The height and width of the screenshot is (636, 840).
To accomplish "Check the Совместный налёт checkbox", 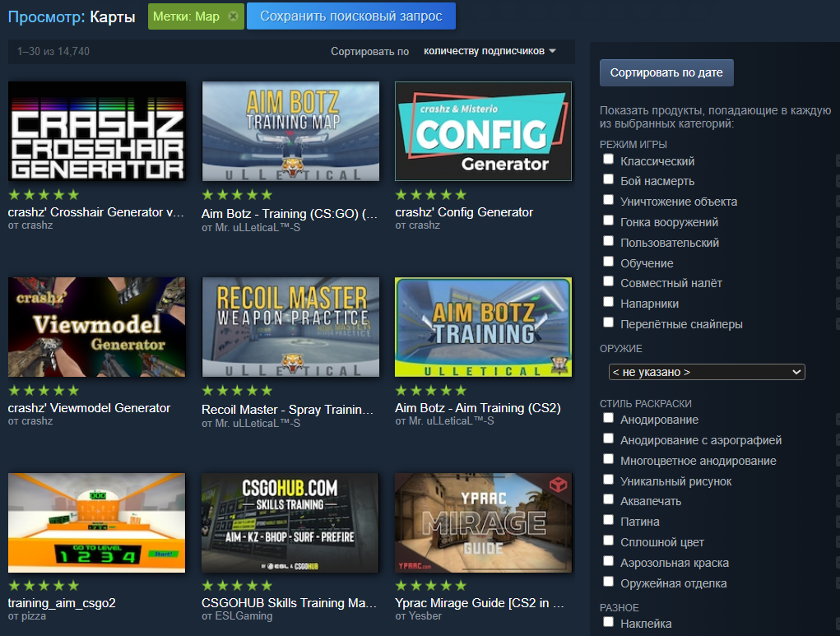I will point(608,281).
